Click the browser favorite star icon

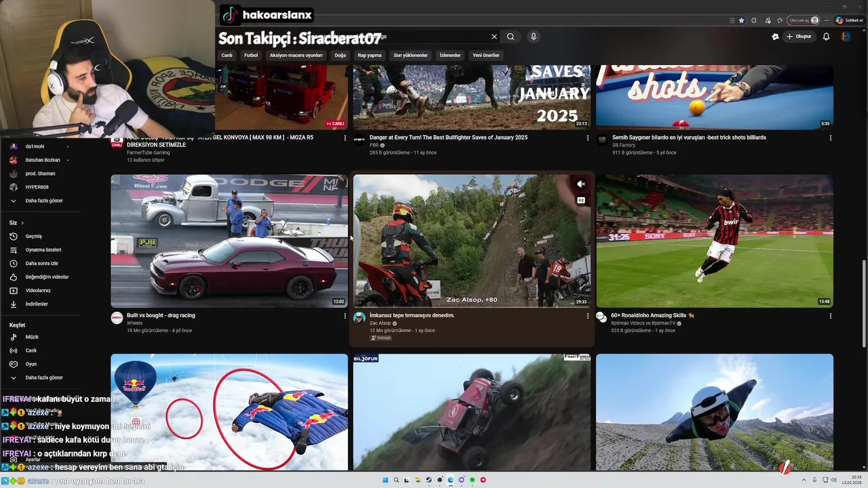click(x=741, y=20)
